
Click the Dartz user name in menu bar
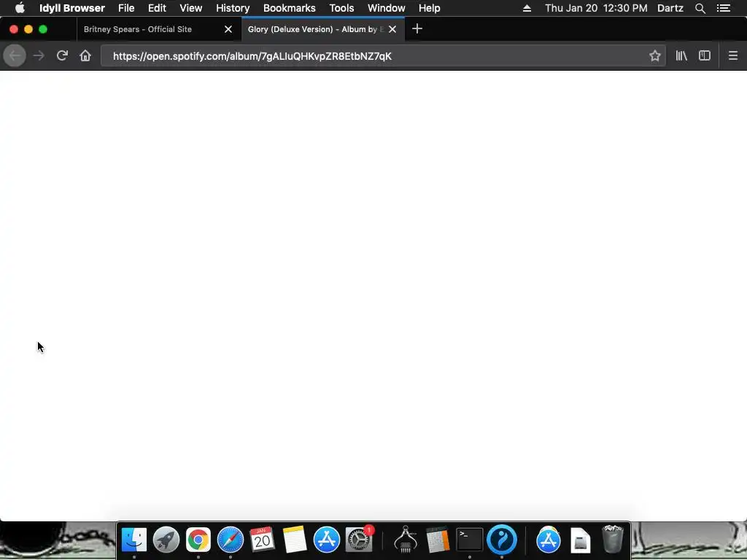[x=670, y=8]
